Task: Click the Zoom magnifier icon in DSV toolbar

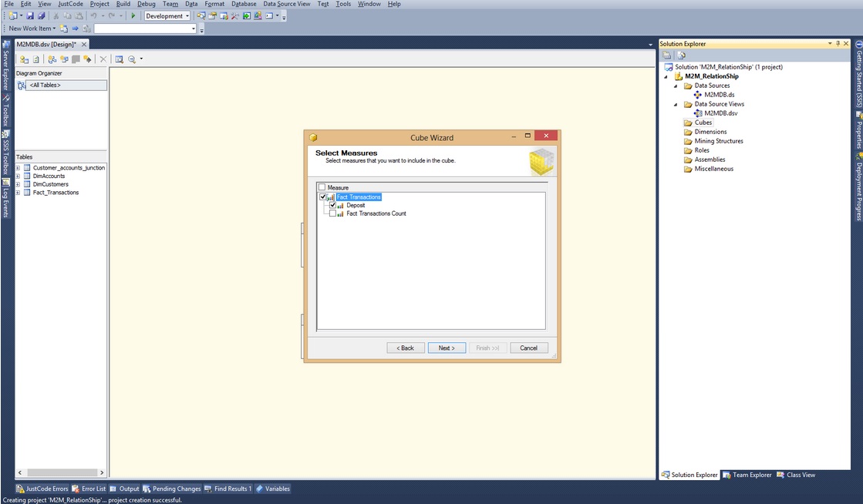Action: coord(132,59)
